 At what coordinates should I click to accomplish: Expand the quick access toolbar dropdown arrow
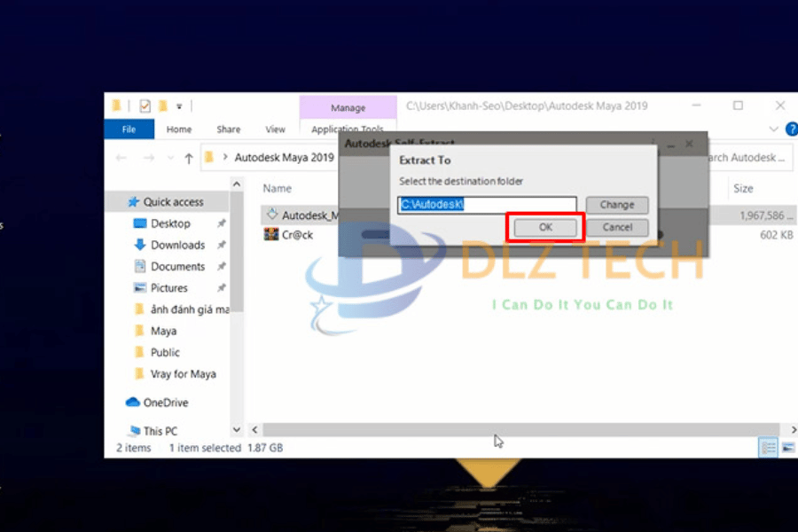(x=179, y=106)
